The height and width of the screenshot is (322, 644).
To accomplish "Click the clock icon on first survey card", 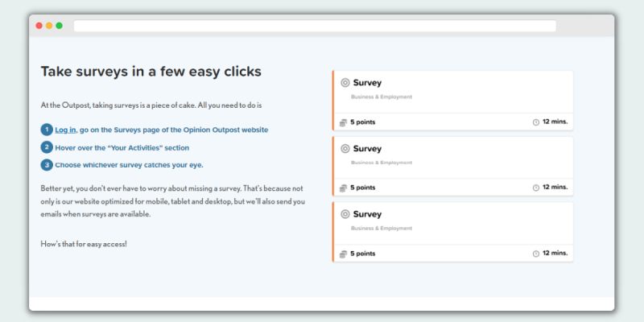I will tap(536, 122).
